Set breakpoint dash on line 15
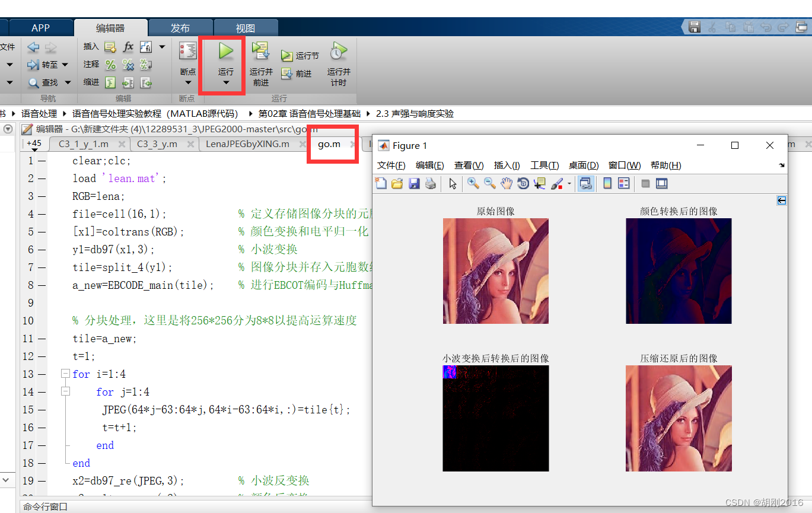 coord(42,410)
